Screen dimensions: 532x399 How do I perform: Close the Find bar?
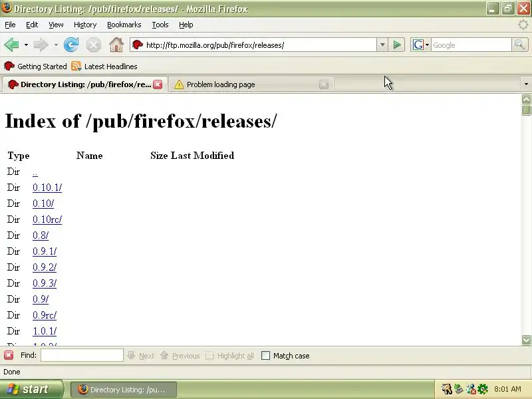(x=9, y=355)
